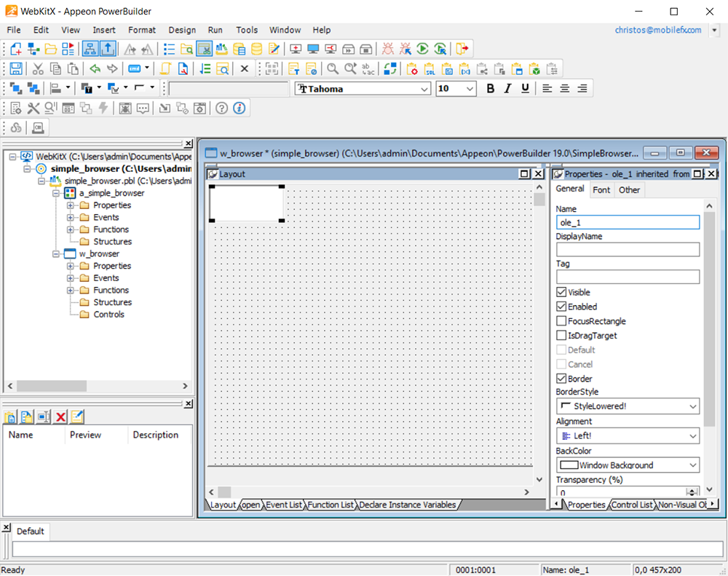Open the Declare Instance Variables tab

tap(408, 505)
